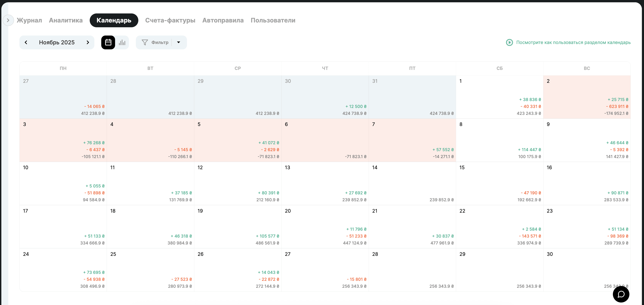The image size is (644, 305).
Task: Click the +114 447 ₴ income on 8th
Action: coord(529,150)
